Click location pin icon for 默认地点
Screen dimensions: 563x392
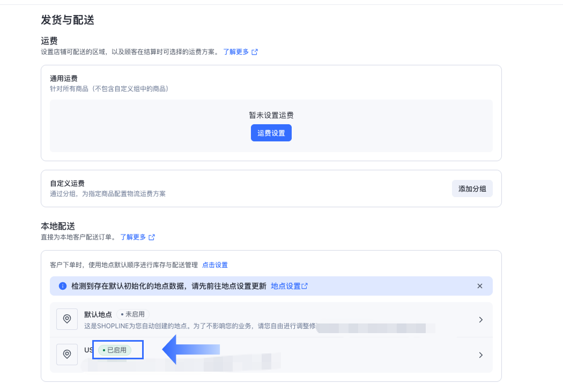pyautogui.click(x=67, y=319)
